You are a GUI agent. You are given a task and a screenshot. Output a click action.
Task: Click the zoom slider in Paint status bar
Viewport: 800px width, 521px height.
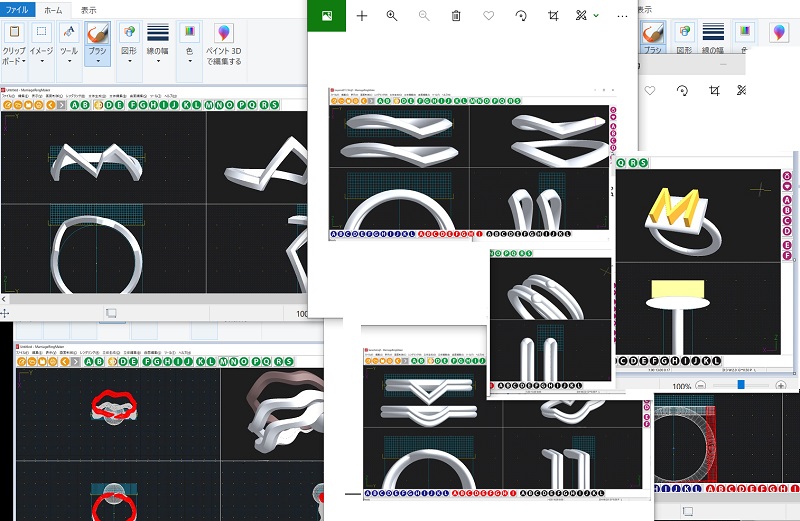click(x=741, y=385)
